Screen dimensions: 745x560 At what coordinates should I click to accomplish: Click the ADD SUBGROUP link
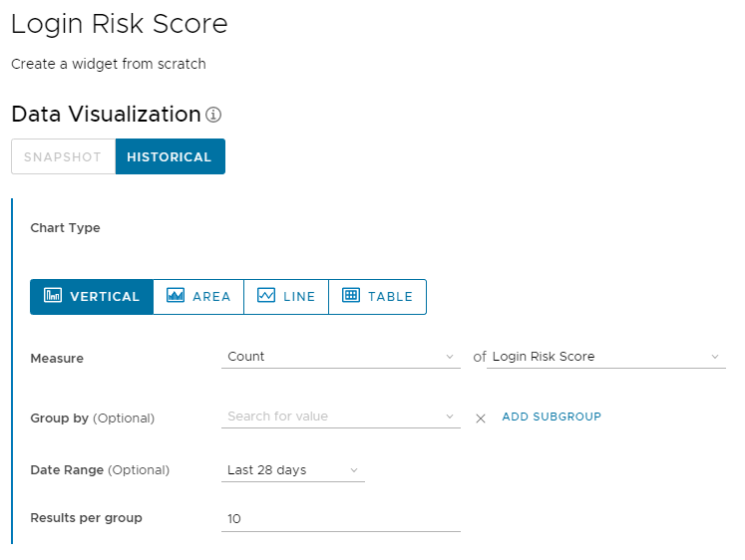(x=552, y=417)
